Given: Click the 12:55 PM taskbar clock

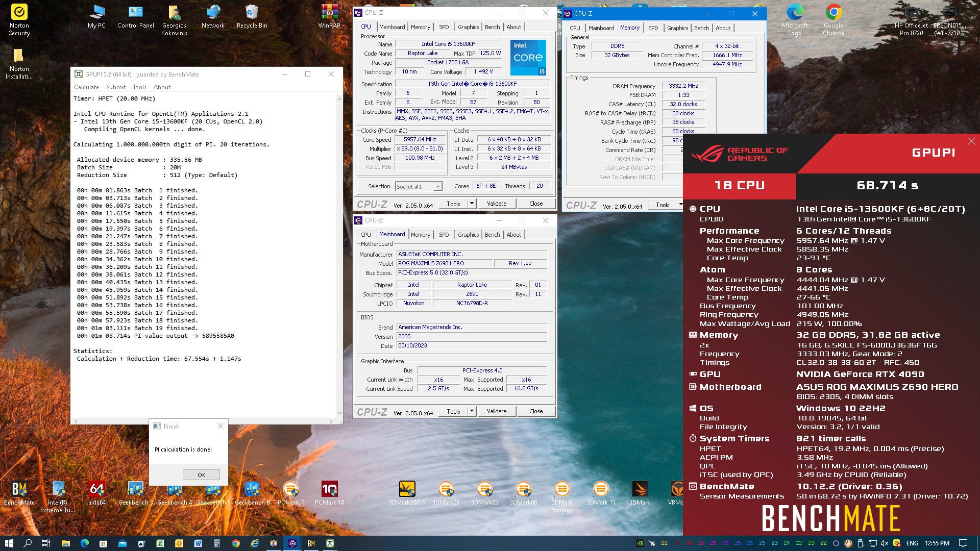Looking at the screenshot, I should 937,543.
